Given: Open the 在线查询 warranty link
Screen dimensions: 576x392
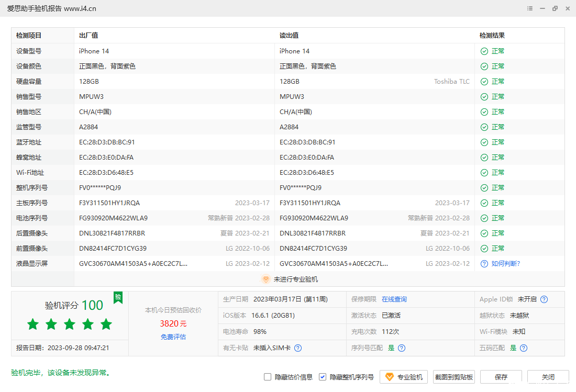Looking at the screenshot, I should pos(394,299).
